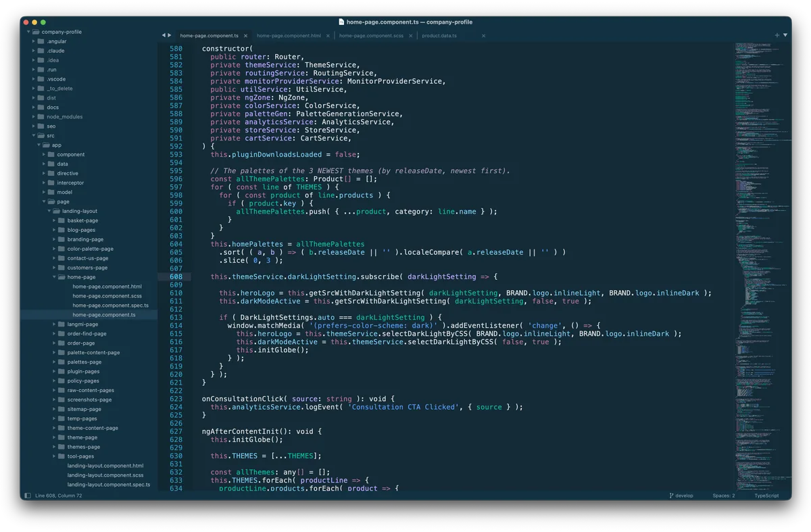811x532 pixels.
Task: Close the home-page.component.ts tab
Action: coord(246,36)
